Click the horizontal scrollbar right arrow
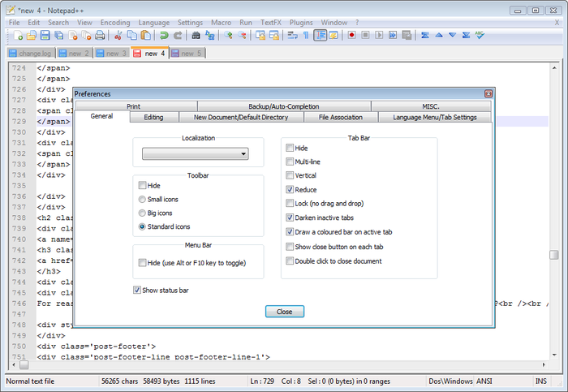The image size is (568, 392). (x=544, y=365)
